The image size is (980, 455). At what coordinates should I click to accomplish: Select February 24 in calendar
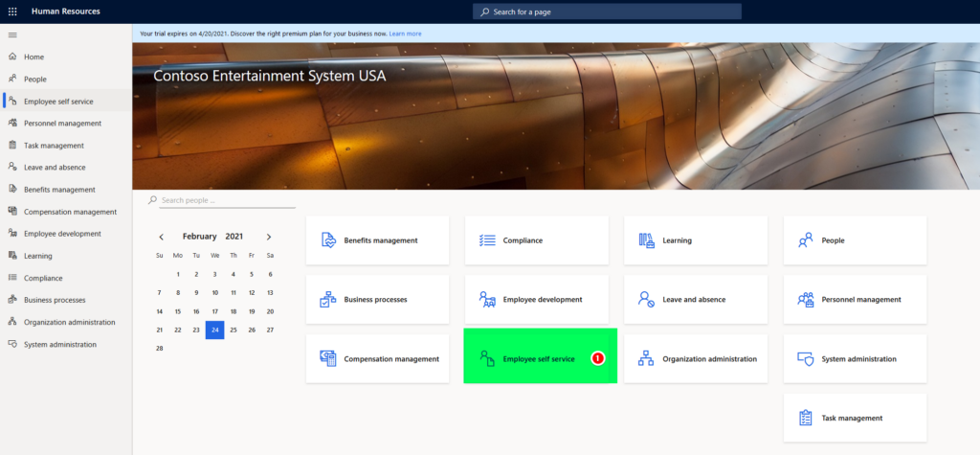[x=215, y=330]
